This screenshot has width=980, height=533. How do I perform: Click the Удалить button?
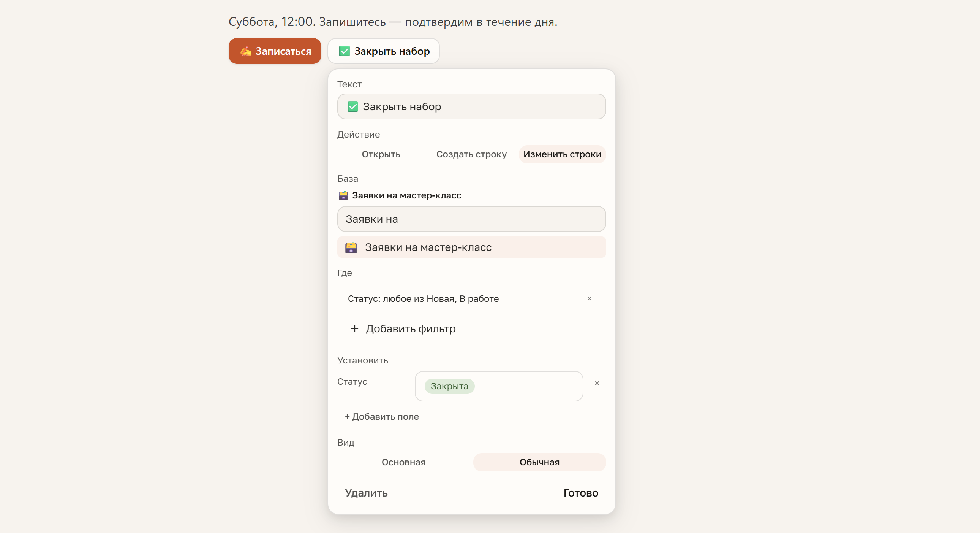tap(366, 493)
